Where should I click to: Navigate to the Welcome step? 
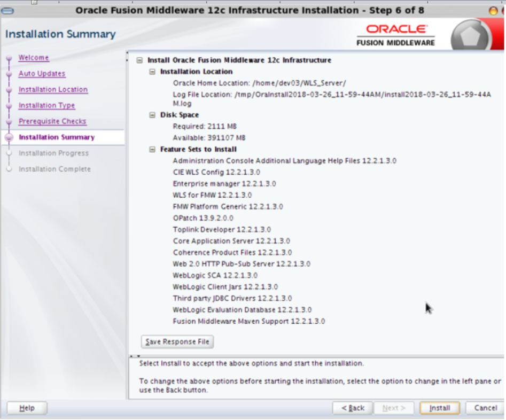click(x=34, y=58)
